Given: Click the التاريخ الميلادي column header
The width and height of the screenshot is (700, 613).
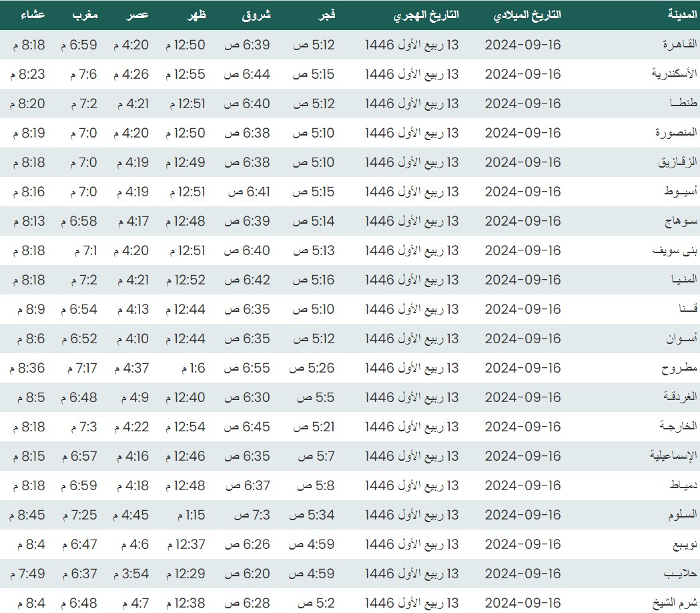Looking at the screenshot, I should (527, 15).
